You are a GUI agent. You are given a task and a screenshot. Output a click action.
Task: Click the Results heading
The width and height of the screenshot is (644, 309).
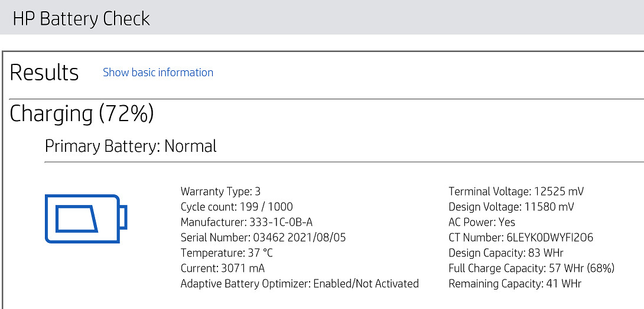point(44,72)
